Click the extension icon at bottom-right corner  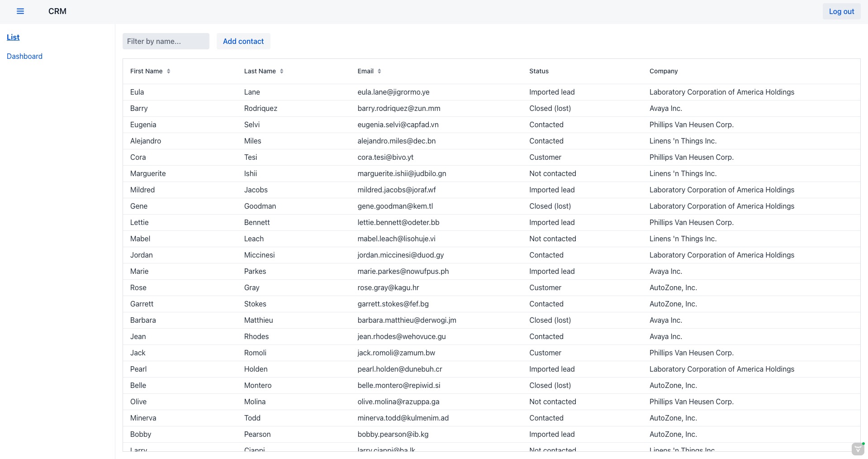coord(858,449)
